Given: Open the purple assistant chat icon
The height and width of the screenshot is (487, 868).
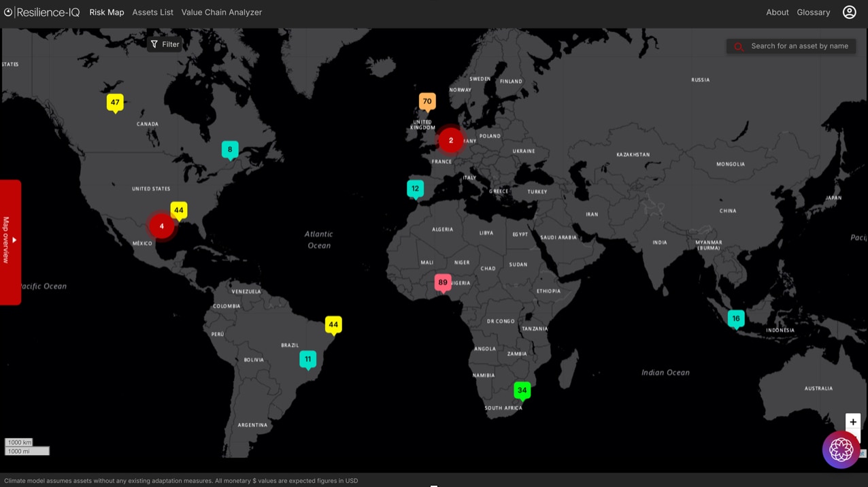Looking at the screenshot, I should 841,450.
